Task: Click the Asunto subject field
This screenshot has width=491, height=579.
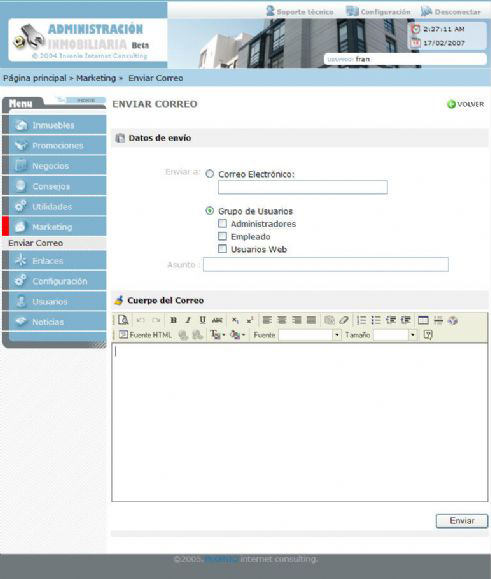Action: click(326, 264)
